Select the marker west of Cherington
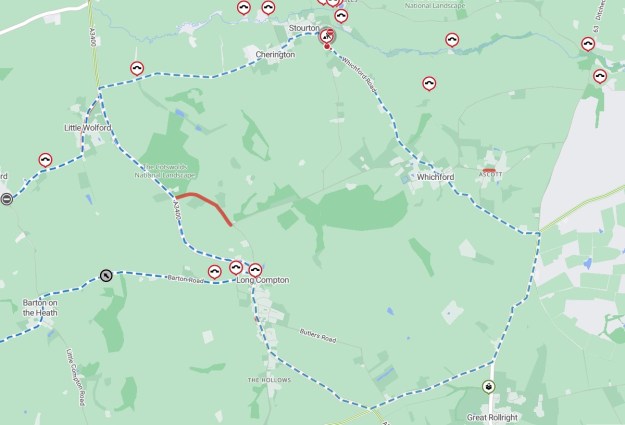Screen dimensions: 625x425 137,69
